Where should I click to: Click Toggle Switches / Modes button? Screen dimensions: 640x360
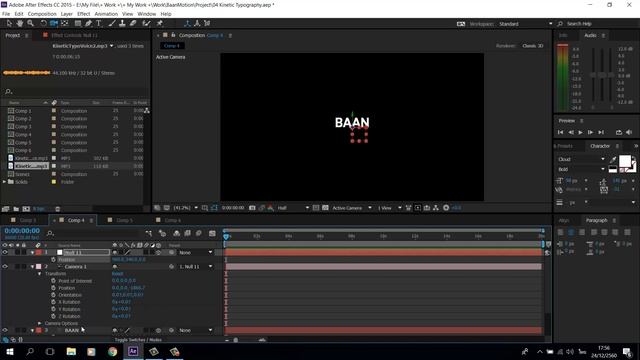(x=138, y=340)
